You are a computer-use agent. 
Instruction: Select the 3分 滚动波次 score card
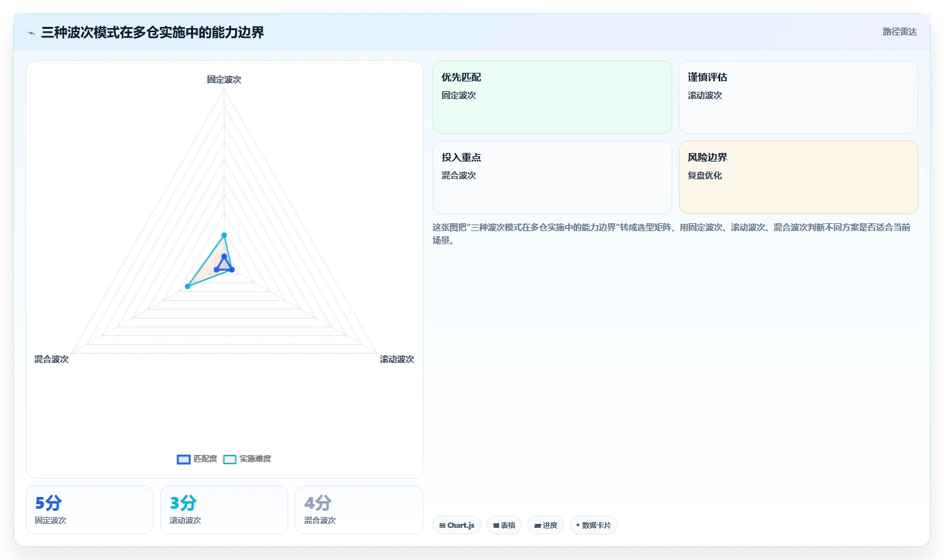224,509
